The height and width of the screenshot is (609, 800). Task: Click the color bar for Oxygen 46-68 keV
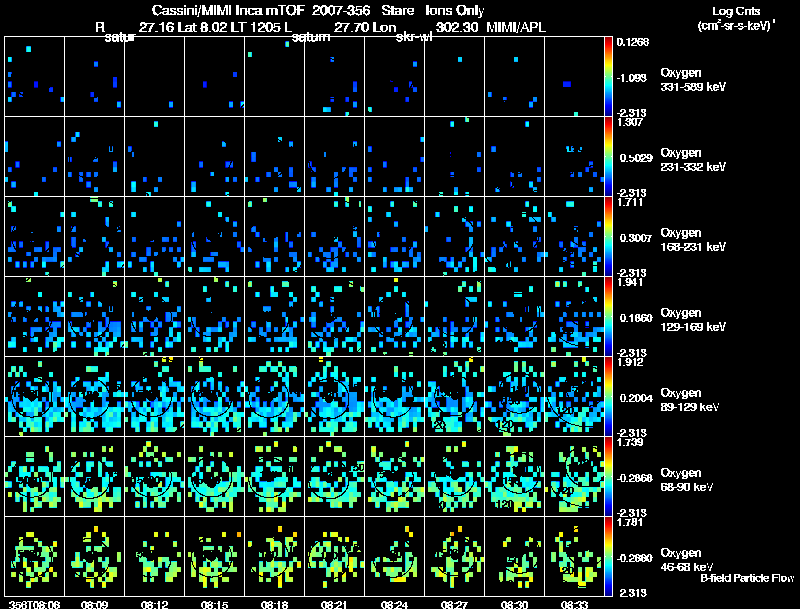click(x=609, y=556)
